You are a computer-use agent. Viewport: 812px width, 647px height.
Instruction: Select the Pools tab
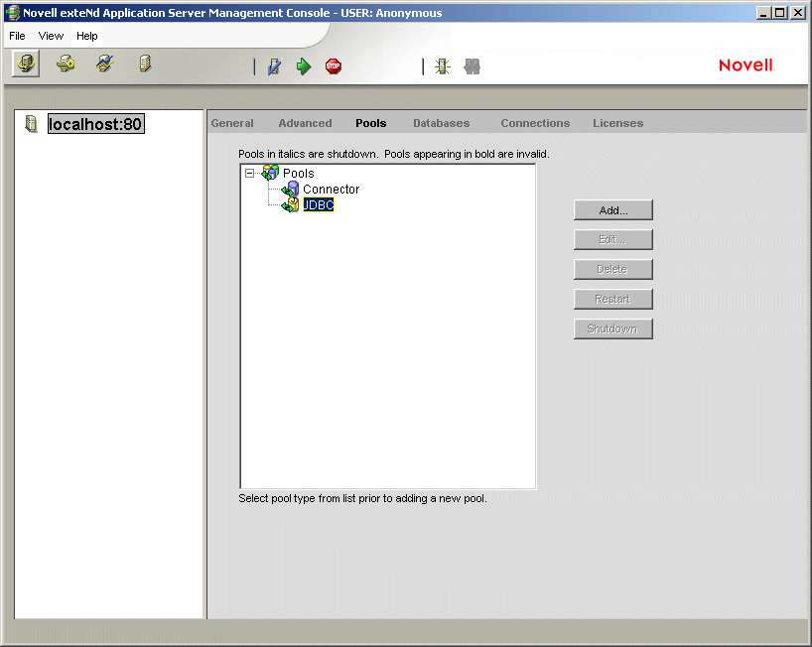click(x=371, y=123)
